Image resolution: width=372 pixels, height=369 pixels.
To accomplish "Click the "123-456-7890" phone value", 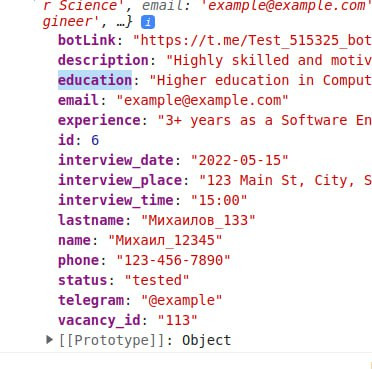I will pos(173,260).
